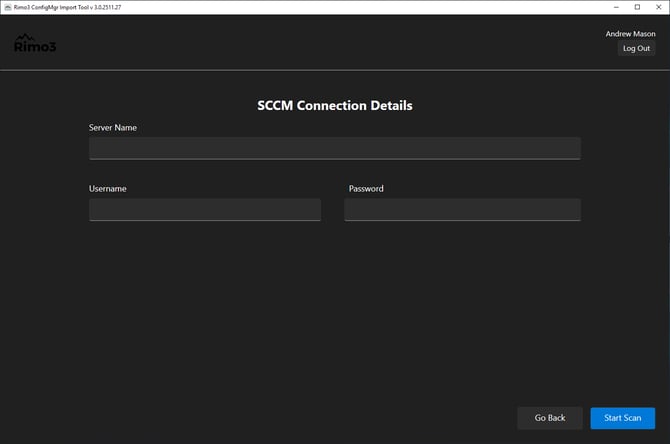Maximize the ConfigMgr Import Tool window
The width and height of the screenshot is (670, 444).
(x=637, y=7)
